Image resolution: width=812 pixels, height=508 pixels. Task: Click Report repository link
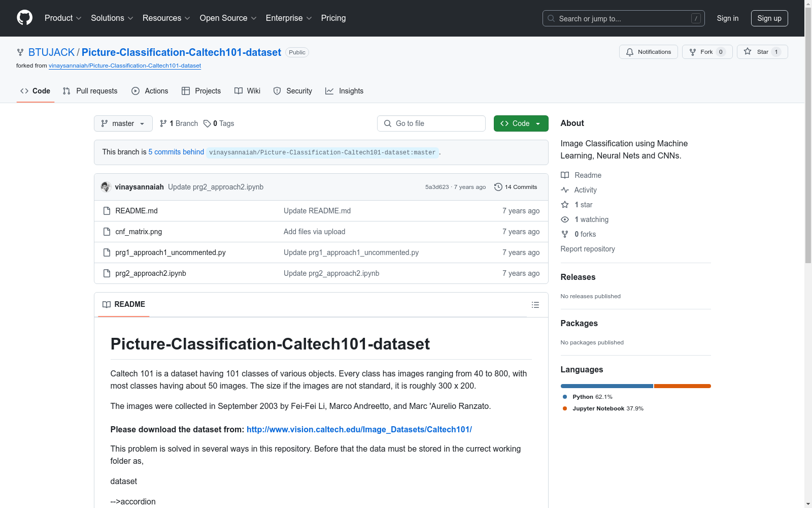tap(588, 249)
